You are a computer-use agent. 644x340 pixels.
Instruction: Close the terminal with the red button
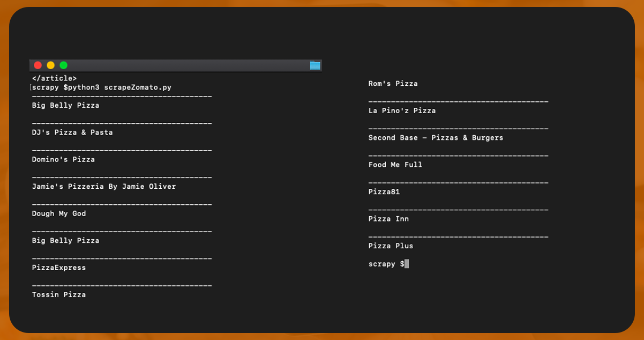[x=38, y=65]
